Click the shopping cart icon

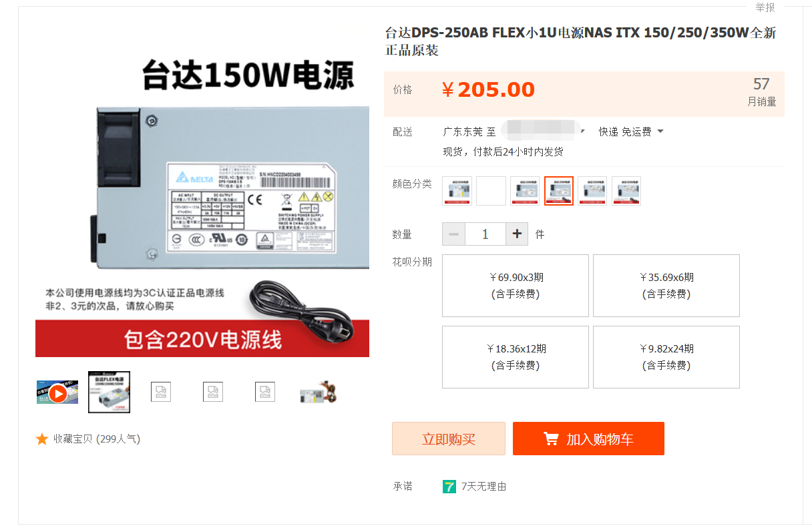(551, 439)
